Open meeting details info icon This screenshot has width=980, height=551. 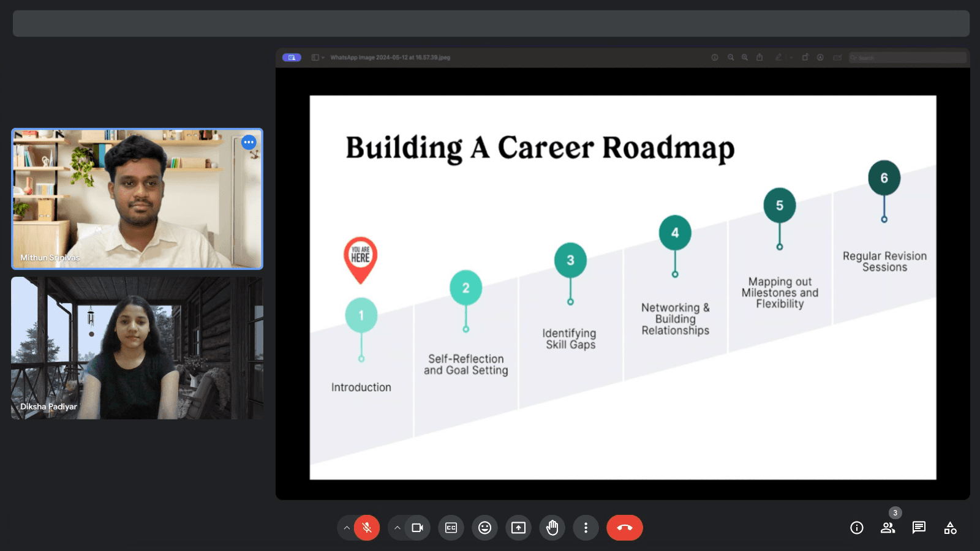pos(856,528)
